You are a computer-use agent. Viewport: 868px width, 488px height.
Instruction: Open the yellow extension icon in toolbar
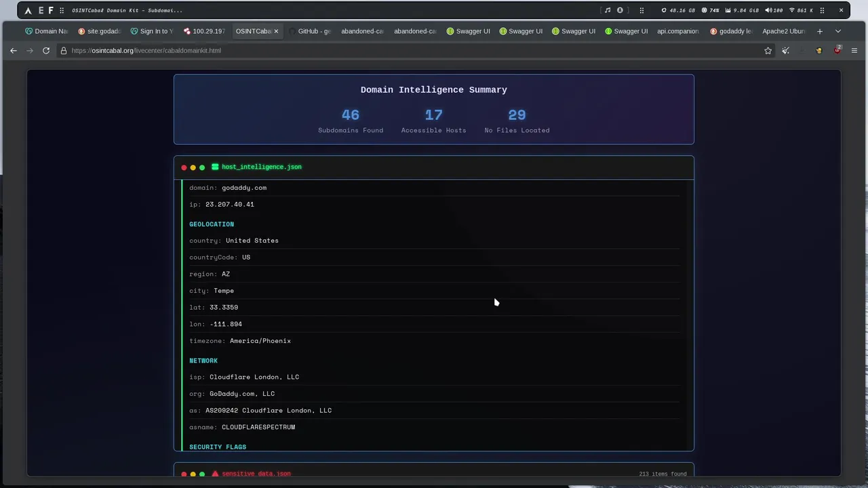[819, 50]
